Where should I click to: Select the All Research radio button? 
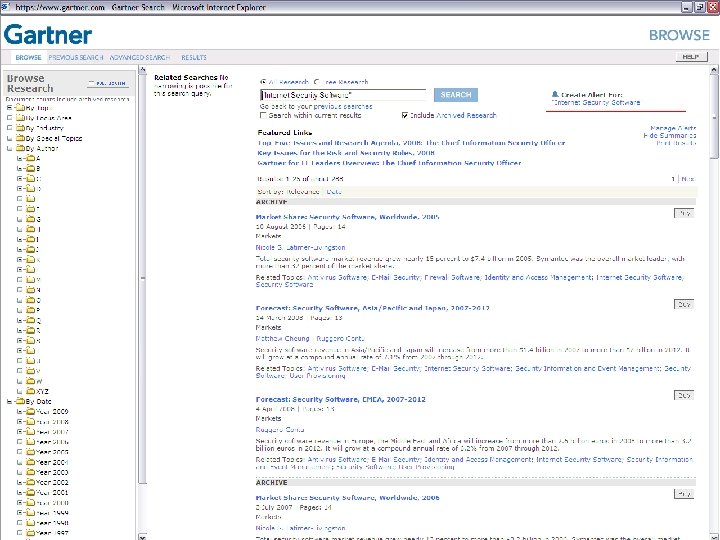tap(263, 82)
